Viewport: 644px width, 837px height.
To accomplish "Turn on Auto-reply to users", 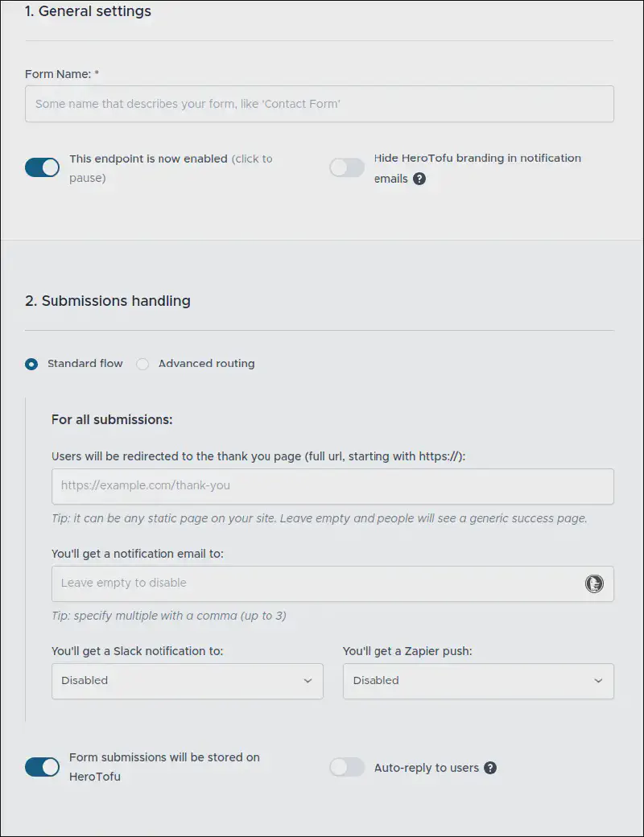I will tap(347, 767).
